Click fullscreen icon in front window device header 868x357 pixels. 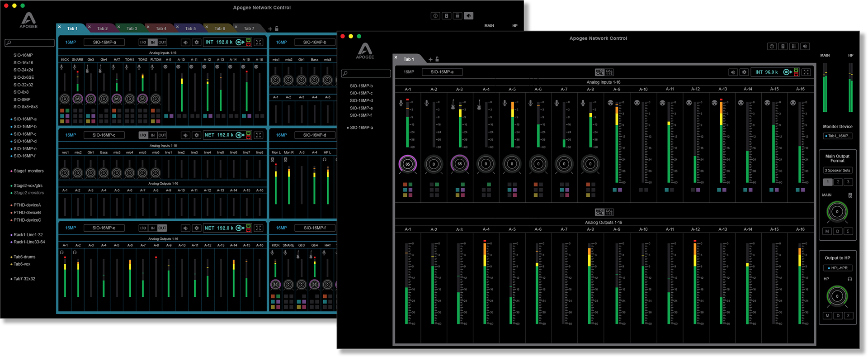click(806, 72)
